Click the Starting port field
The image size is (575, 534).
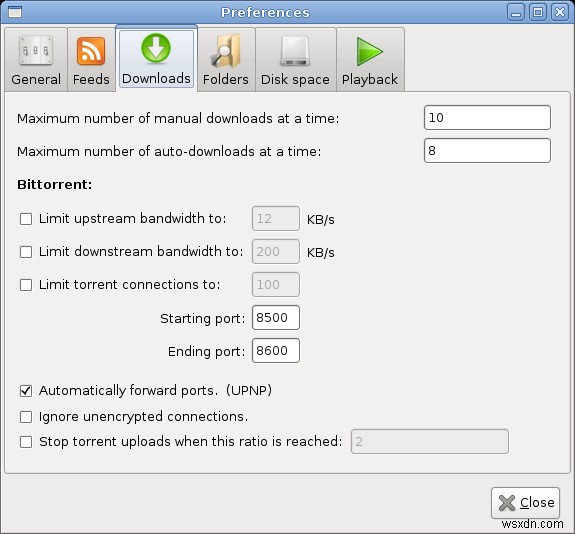click(x=276, y=318)
